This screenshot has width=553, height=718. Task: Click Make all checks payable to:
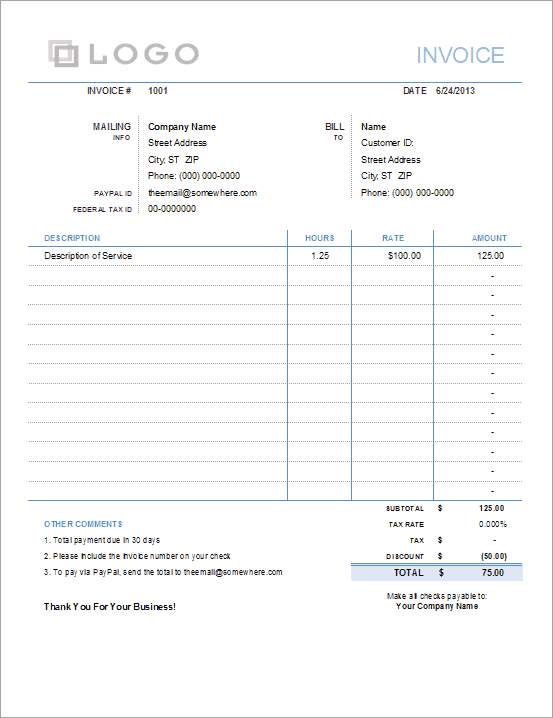click(437, 596)
